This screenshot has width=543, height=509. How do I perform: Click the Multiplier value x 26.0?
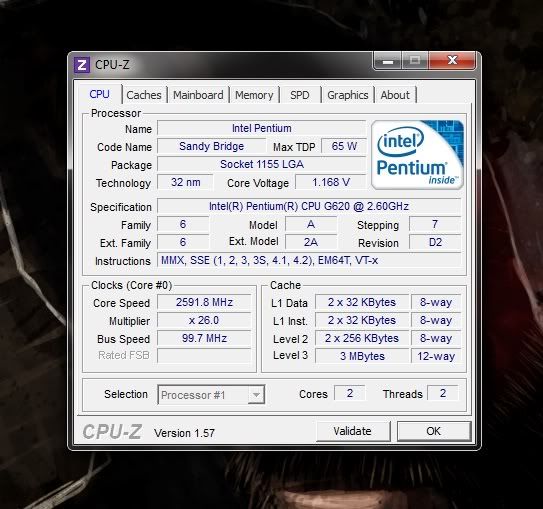tap(204, 320)
